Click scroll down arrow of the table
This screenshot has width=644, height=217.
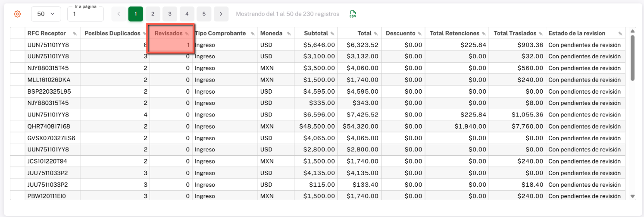point(632,196)
